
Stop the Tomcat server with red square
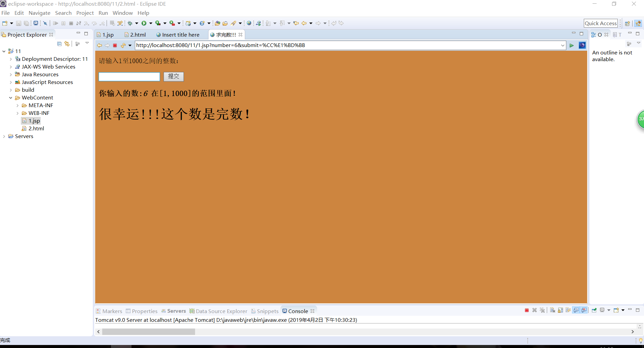coord(527,310)
